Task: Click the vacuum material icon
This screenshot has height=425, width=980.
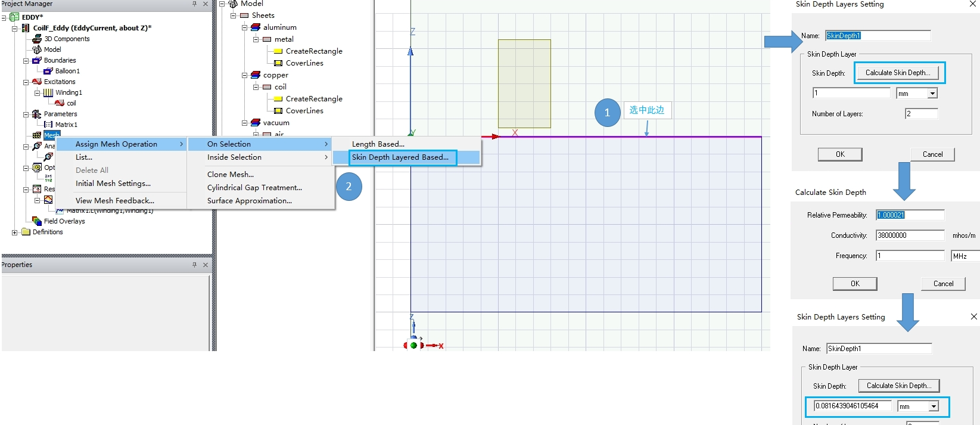Action: pyautogui.click(x=256, y=123)
